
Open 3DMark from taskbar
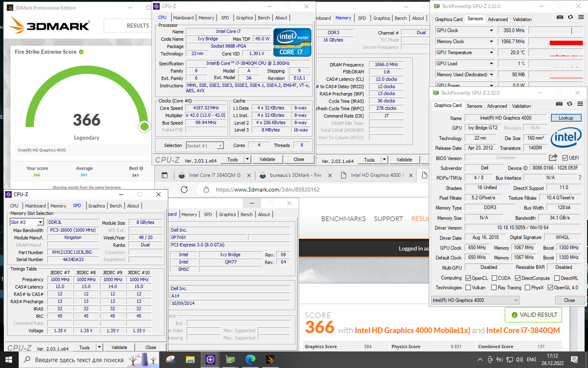pos(270,359)
